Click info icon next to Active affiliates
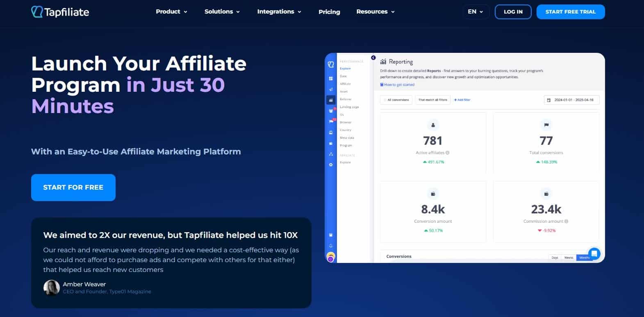644x317 pixels. [x=447, y=153]
